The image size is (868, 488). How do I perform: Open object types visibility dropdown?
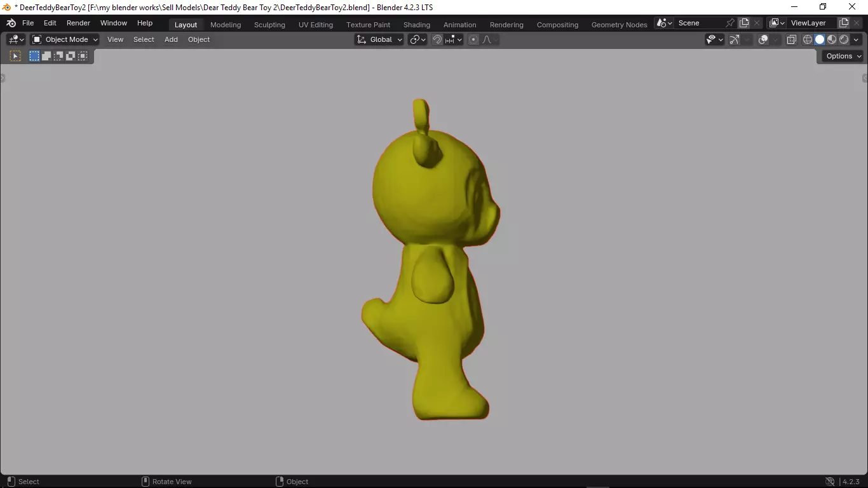(715, 39)
